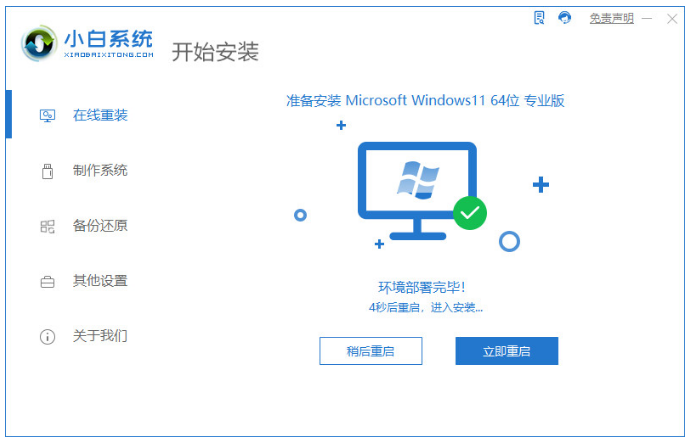
Task: Open the 免责声明 link
Action: coord(611,18)
